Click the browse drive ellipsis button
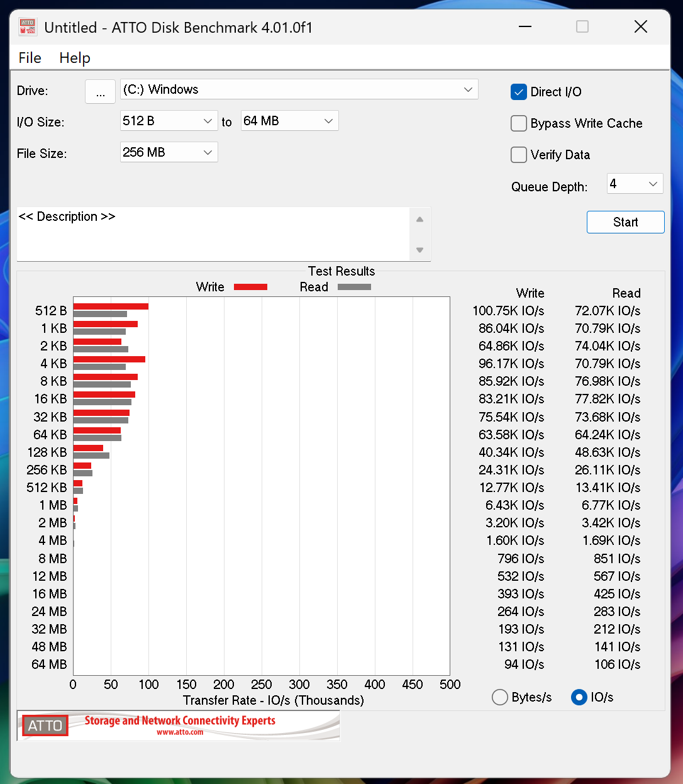683x784 pixels. pos(100,91)
